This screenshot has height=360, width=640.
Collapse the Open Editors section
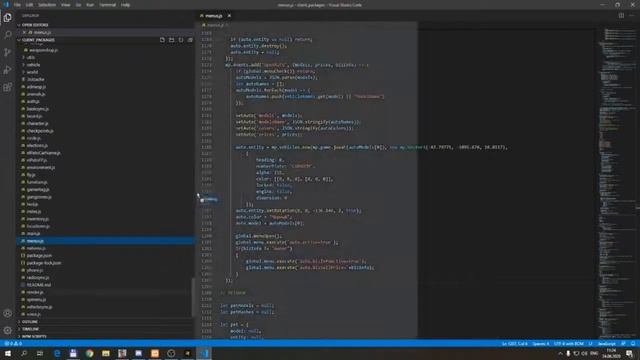click(x=35, y=25)
